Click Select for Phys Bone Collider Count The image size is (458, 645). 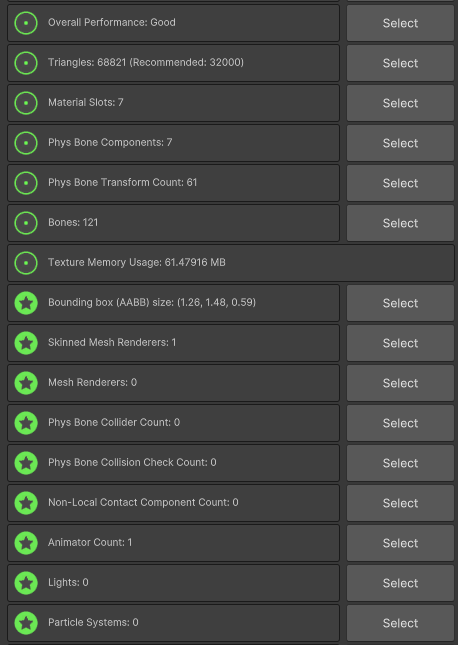pos(400,423)
